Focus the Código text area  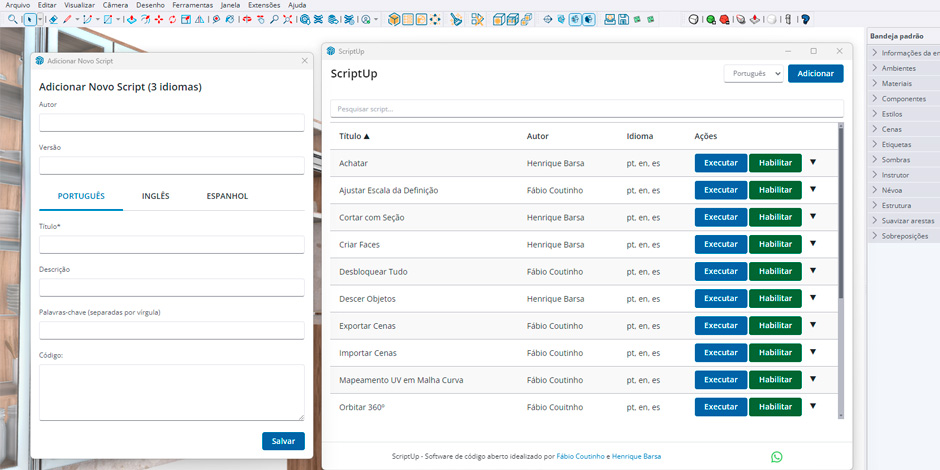pos(171,393)
